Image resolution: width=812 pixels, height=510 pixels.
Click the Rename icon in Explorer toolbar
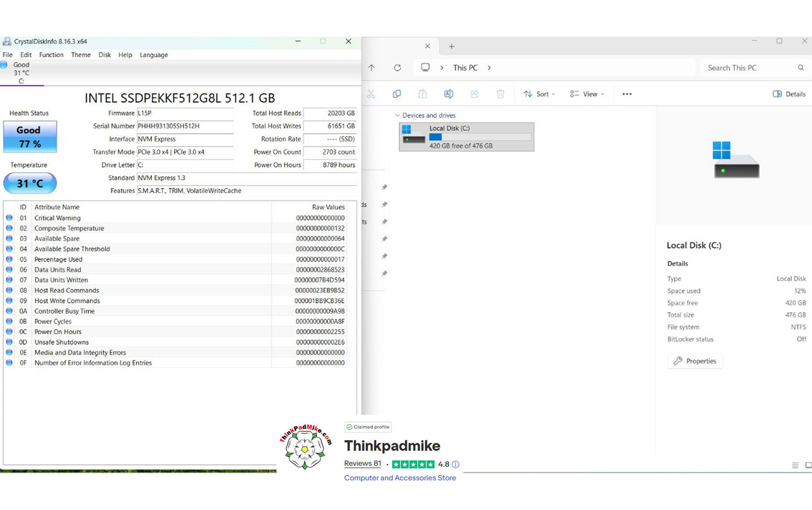[x=448, y=94]
